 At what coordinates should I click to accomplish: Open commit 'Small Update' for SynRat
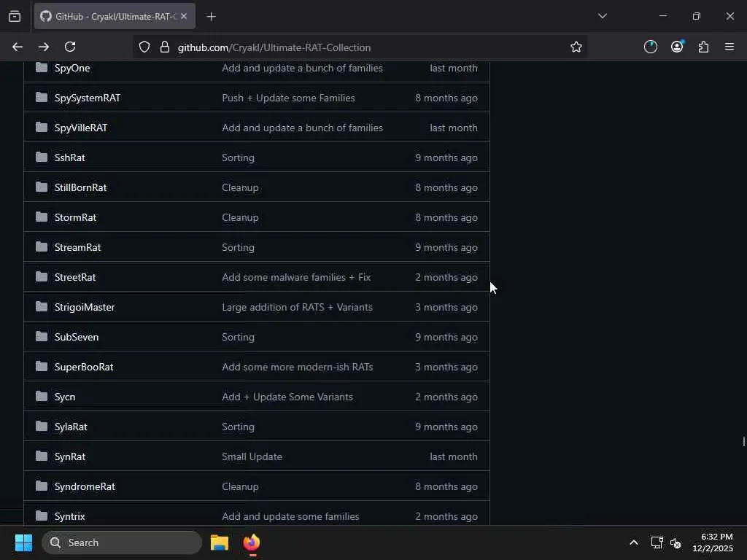click(252, 456)
